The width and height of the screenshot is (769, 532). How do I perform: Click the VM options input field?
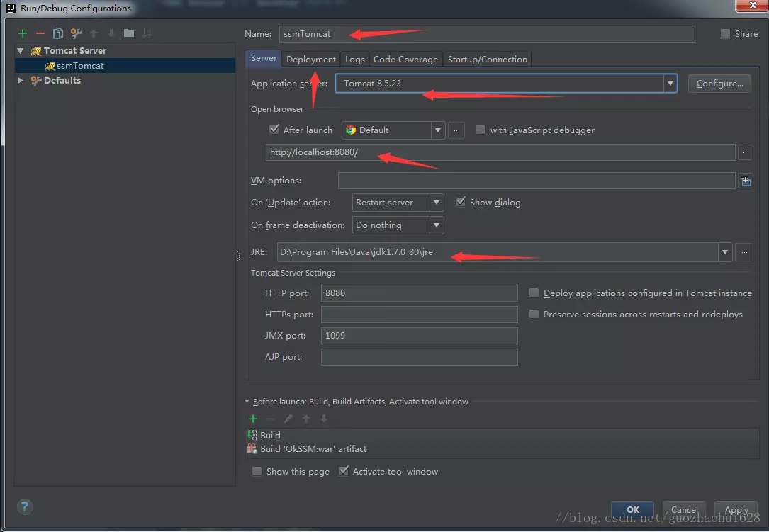pyautogui.click(x=537, y=181)
